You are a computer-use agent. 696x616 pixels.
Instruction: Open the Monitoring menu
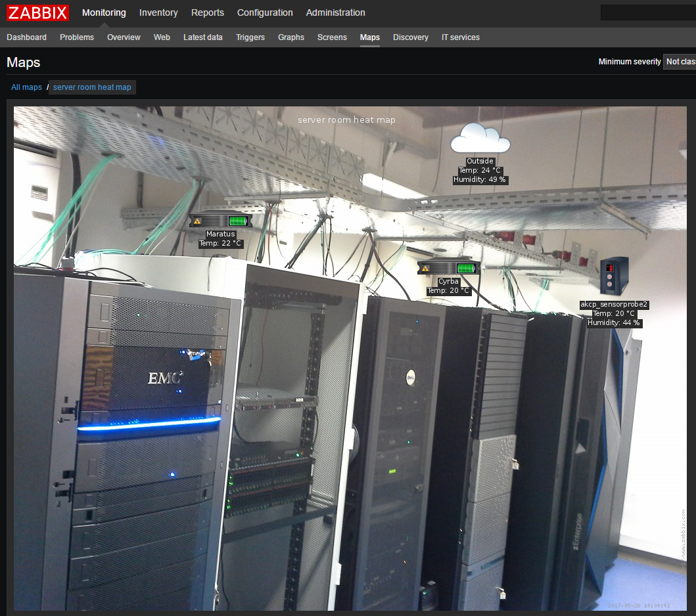click(104, 12)
